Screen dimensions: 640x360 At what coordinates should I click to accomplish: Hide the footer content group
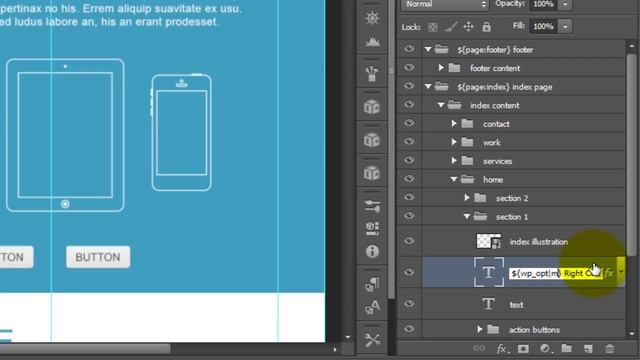pyautogui.click(x=409, y=68)
